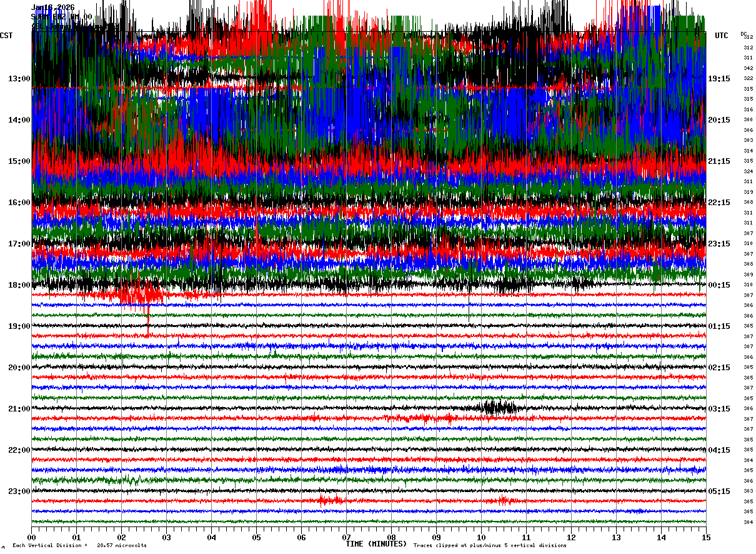Click the 00 minute axis tick label
Image resolution: width=756 pixels, height=554 pixels.
[x=31, y=537]
